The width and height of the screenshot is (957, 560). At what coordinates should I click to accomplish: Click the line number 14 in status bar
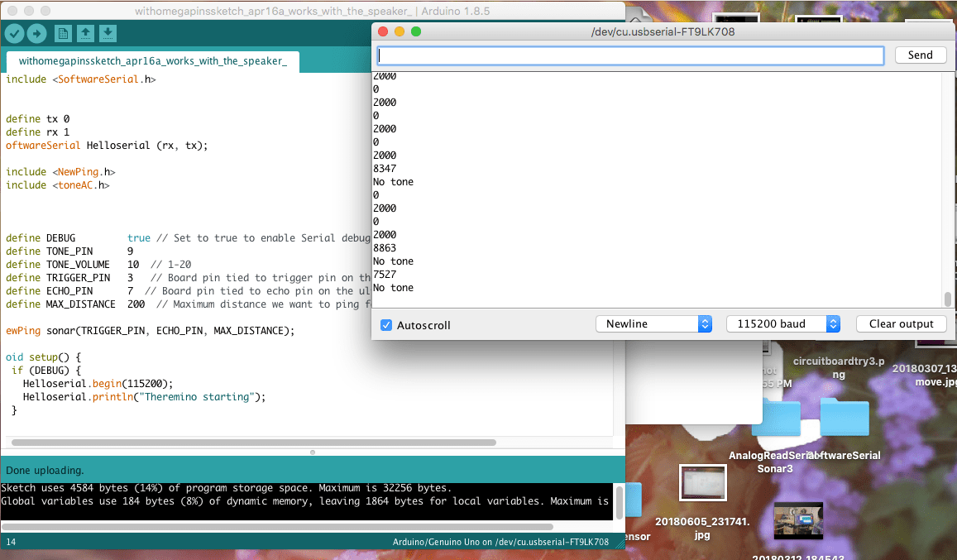click(x=11, y=542)
